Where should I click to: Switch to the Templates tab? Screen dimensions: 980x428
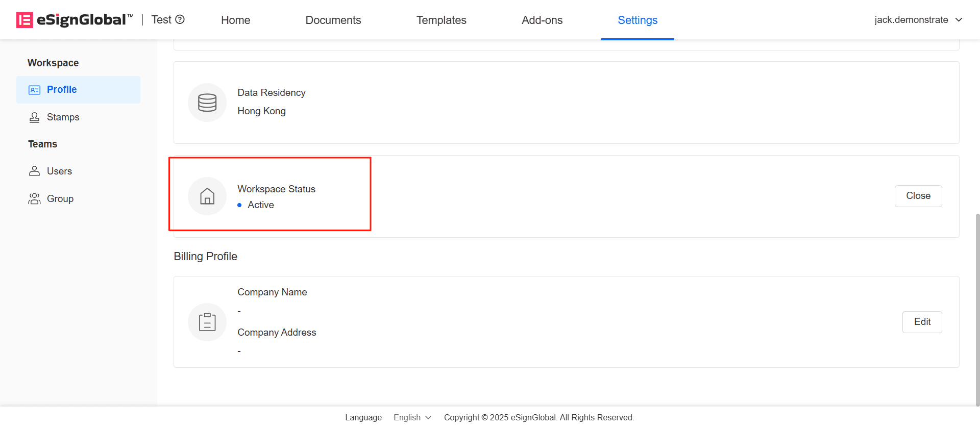[x=441, y=20]
